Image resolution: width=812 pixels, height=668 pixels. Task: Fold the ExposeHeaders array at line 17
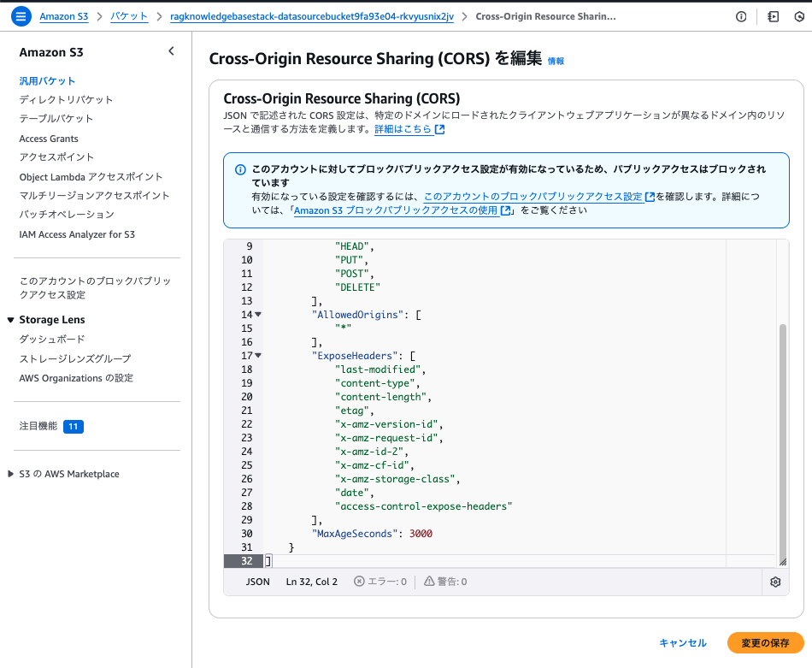pos(258,356)
